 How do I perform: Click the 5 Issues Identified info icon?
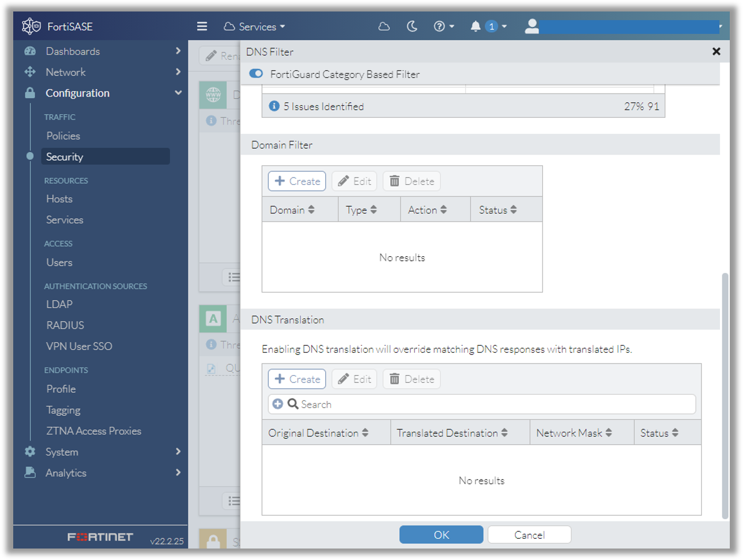pos(274,106)
